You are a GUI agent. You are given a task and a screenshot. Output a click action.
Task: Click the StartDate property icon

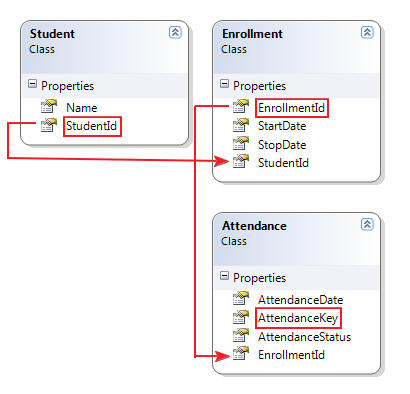(241, 125)
